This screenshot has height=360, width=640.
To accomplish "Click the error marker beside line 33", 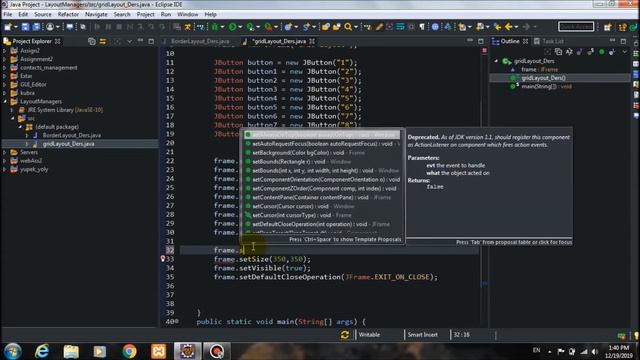I will point(162,259).
